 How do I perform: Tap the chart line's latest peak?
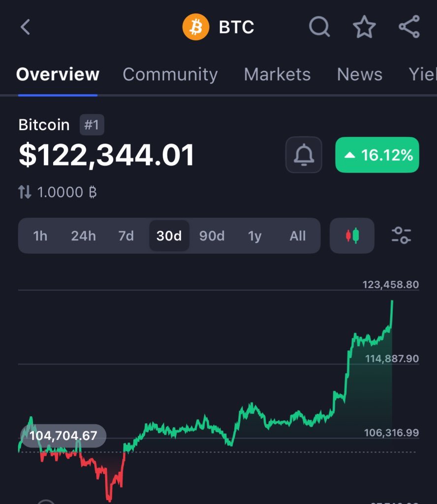(392, 301)
